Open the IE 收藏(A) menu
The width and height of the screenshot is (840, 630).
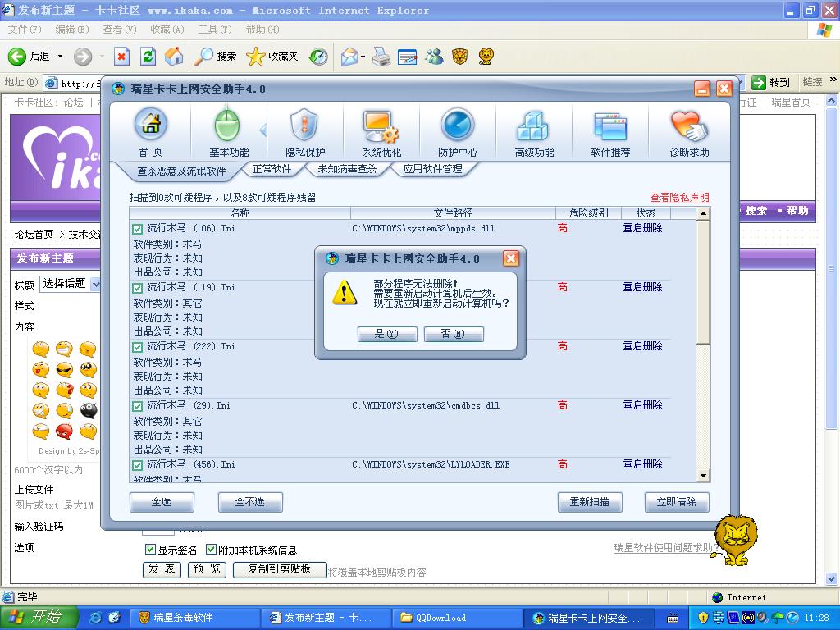click(167, 30)
